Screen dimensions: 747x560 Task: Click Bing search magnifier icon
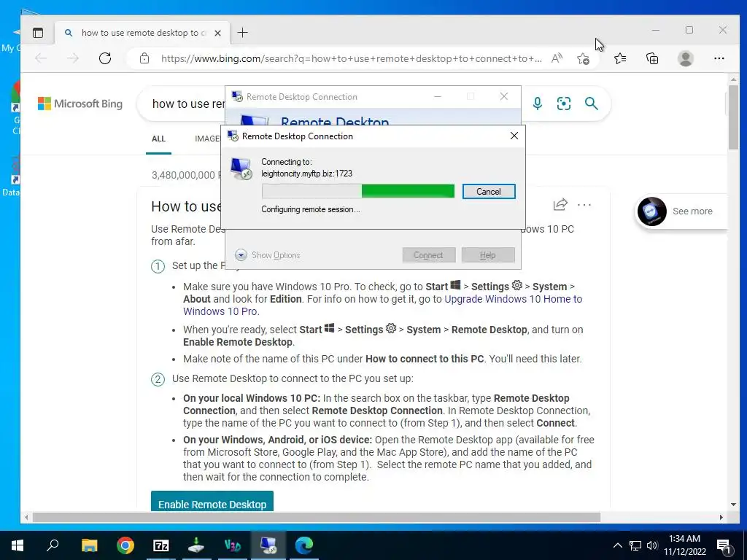point(591,104)
